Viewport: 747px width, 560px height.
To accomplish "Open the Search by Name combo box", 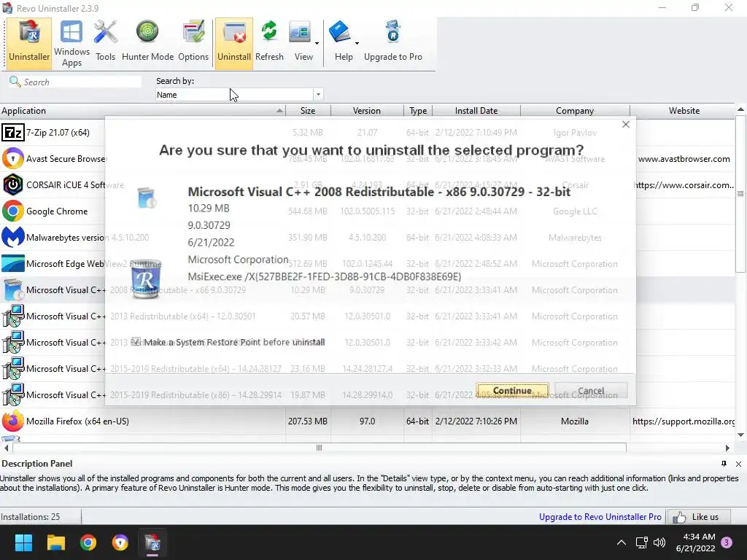I will coord(239,95).
